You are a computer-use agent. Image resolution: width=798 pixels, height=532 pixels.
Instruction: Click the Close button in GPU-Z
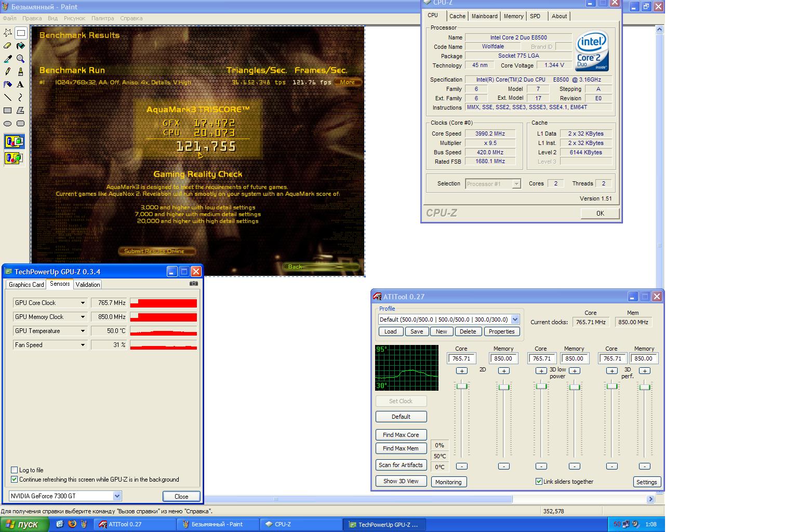click(181, 496)
